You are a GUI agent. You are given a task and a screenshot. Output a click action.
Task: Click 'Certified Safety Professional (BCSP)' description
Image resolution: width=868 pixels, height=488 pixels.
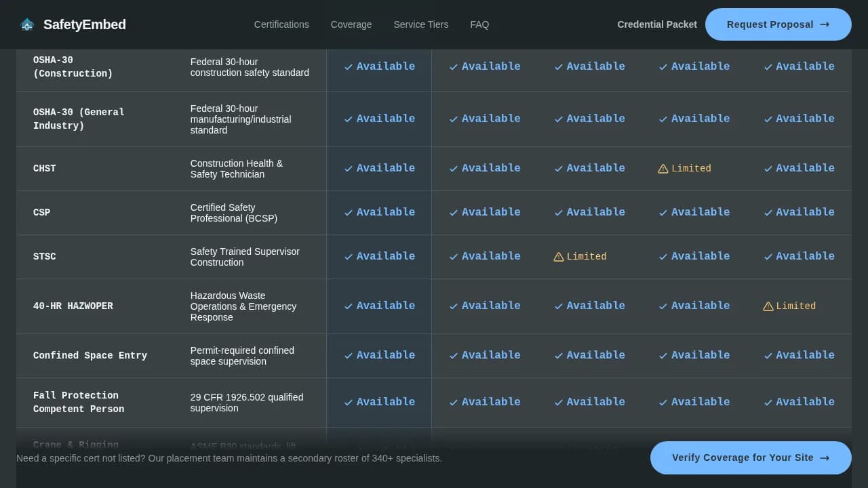234,213
